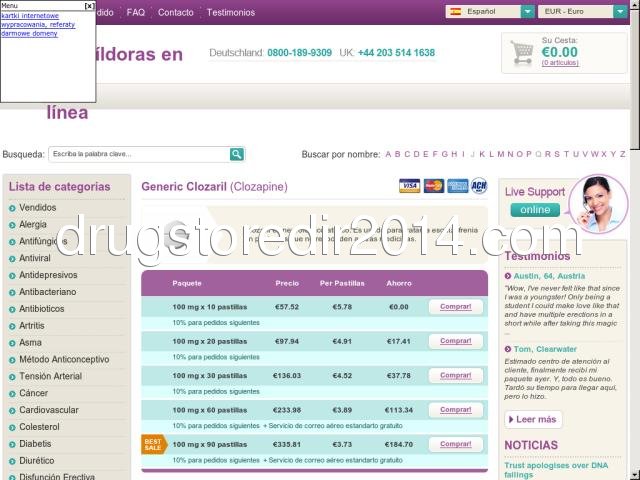Browse drugs by letter S

[x=557, y=154]
